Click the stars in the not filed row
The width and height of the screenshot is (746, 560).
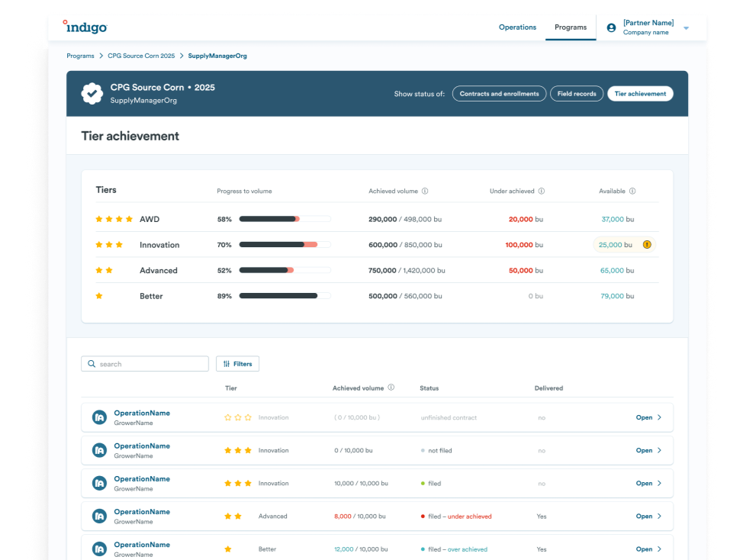coord(238,450)
